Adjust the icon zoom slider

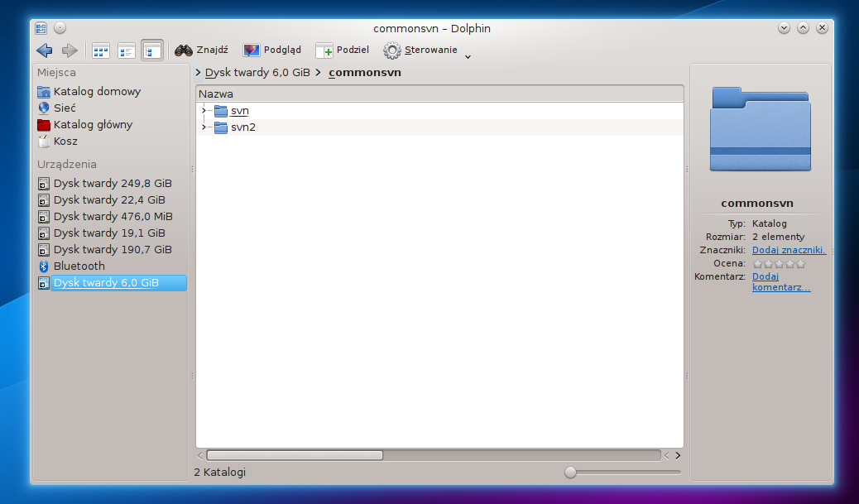click(x=570, y=472)
